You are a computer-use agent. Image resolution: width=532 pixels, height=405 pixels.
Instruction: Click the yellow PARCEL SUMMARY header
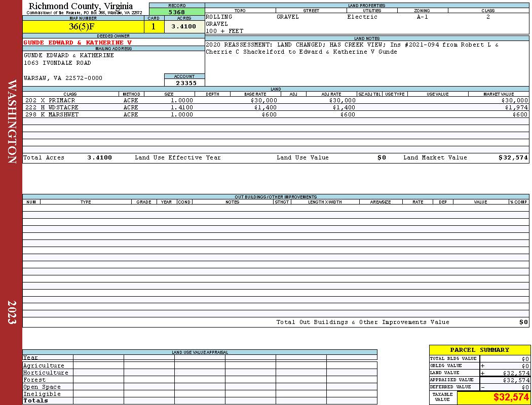(x=479, y=350)
